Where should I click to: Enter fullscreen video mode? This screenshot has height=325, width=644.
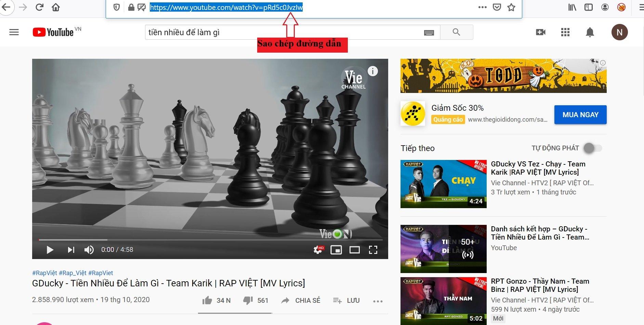tap(373, 250)
